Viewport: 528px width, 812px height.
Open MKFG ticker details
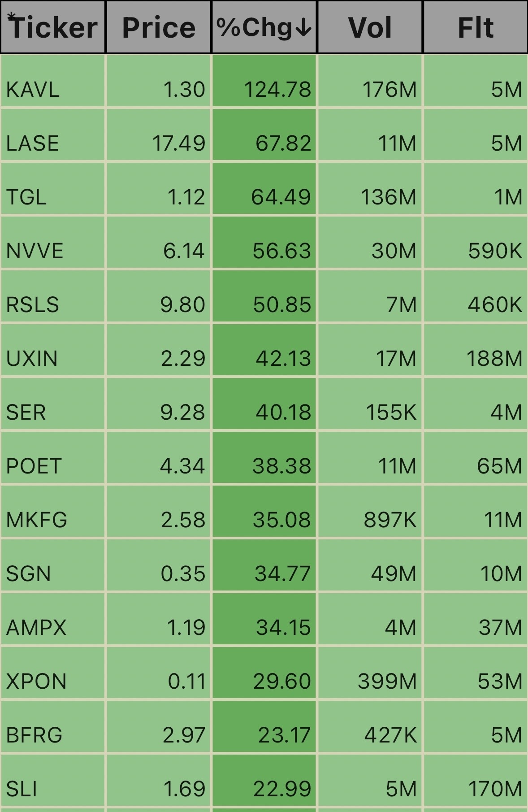[x=37, y=520]
